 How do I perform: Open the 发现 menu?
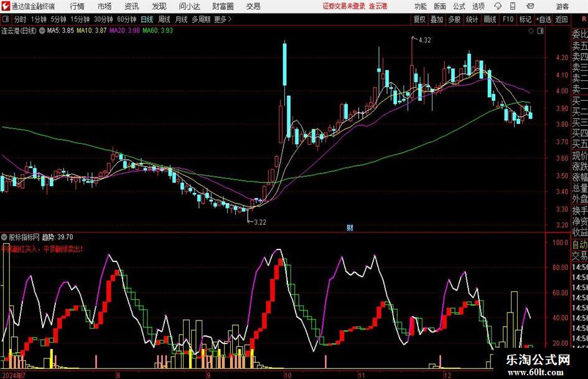159,6
